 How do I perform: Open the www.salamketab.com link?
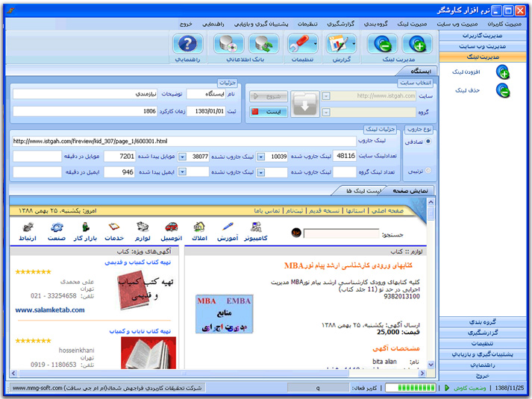coord(50,310)
